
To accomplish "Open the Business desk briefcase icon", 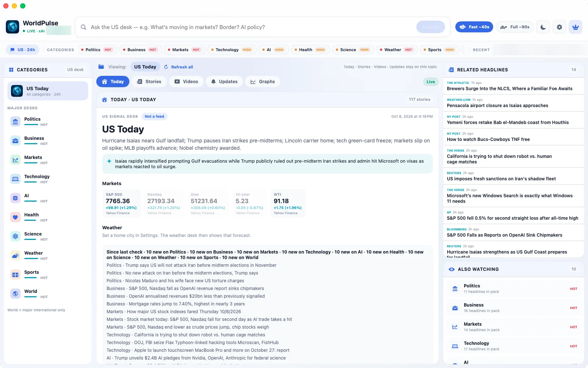I will click(15, 141).
